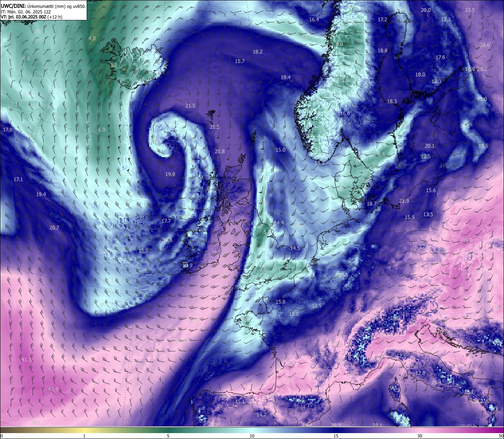Click the 16.4 value on the map

coord(314,19)
